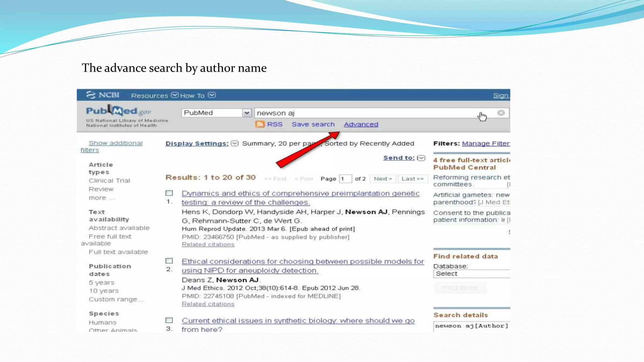Go to the Last results page

click(x=413, y=179)
